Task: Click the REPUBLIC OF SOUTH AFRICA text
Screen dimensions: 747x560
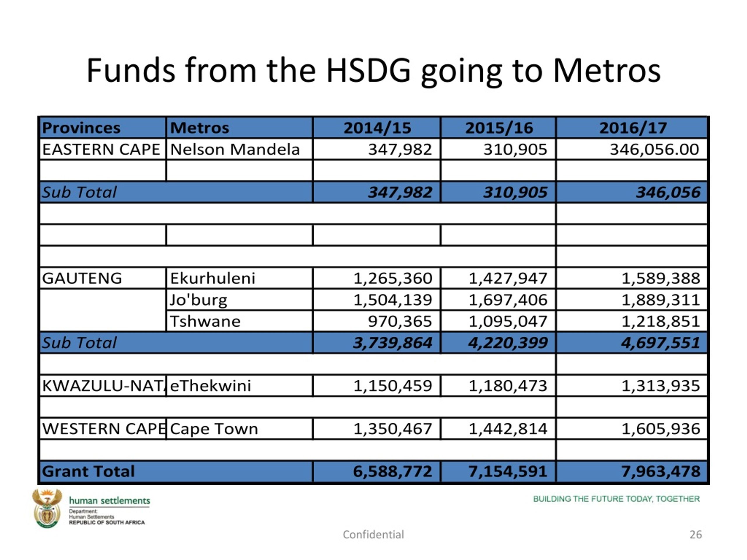Action: point(107,522)
